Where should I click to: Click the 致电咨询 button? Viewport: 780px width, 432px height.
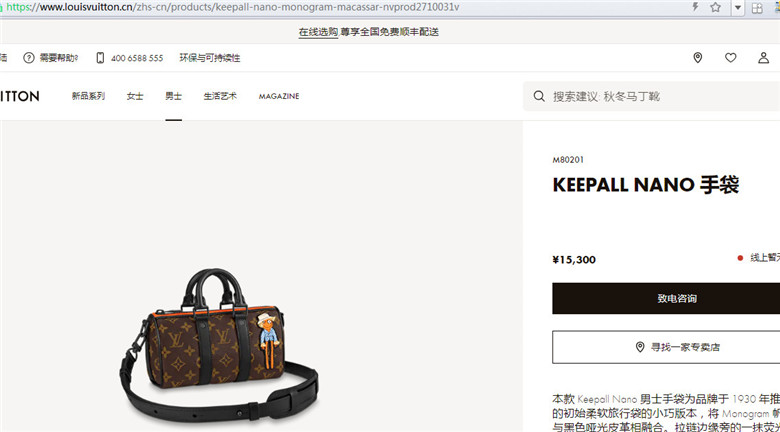point(666,298)
